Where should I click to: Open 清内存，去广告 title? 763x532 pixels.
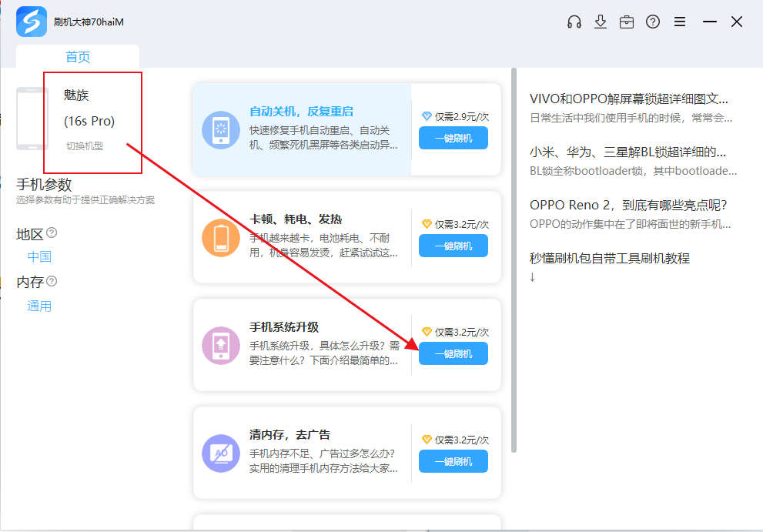click(x=290, y=435)
